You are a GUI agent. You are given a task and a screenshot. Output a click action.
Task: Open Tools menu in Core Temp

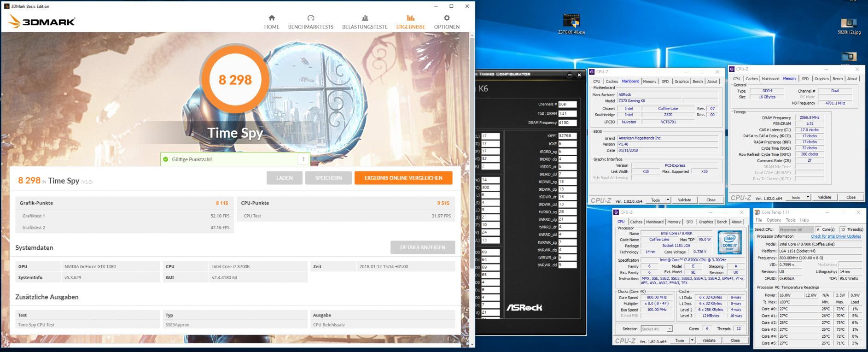pos(791,220)
